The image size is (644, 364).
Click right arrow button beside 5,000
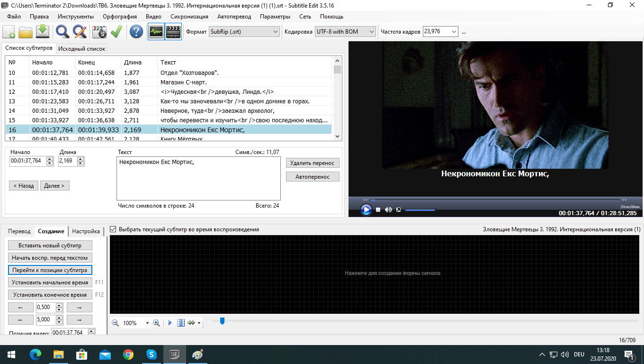pos(80,320)
